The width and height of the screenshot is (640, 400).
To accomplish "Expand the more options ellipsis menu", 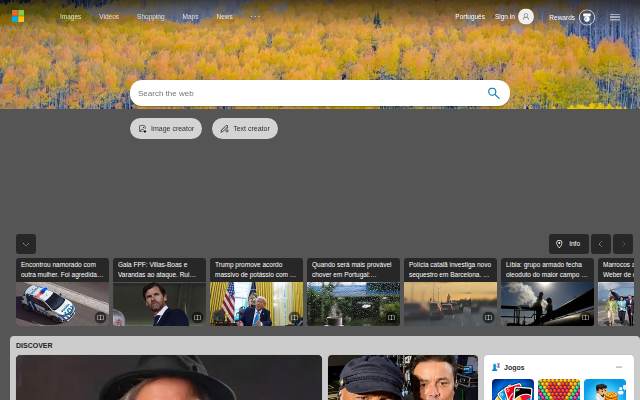I will 255,17.
